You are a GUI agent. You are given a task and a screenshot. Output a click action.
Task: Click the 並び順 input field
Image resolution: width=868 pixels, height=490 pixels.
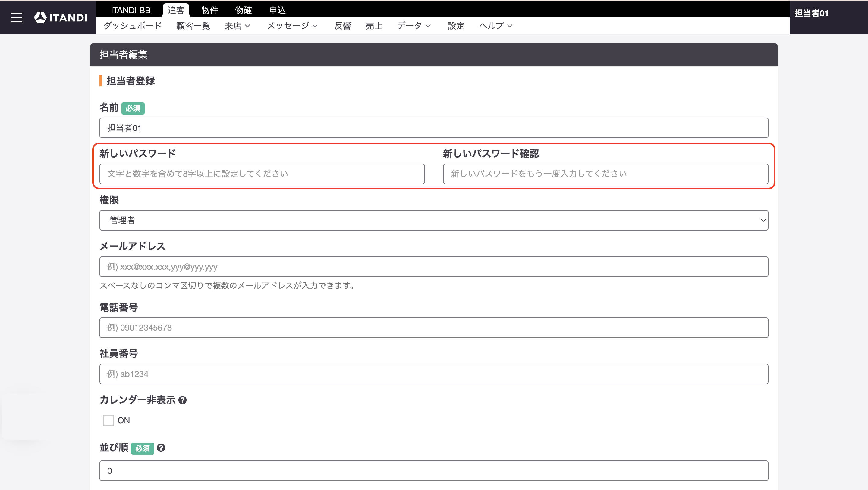click(x=434, y=471)
